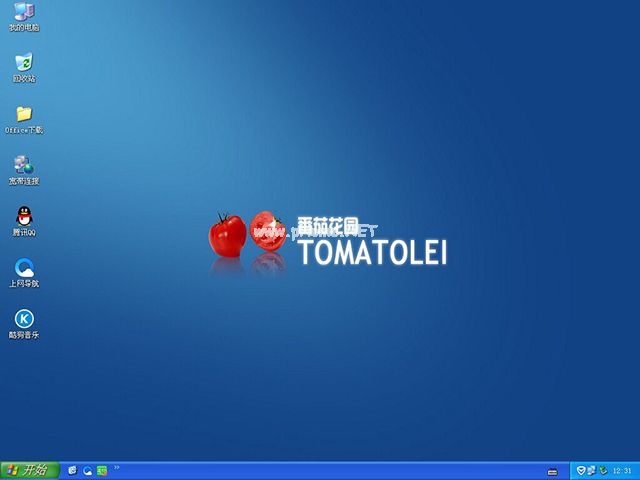
Task: Expand the quick launch overflow chevron
Action: tap(117, 467)
